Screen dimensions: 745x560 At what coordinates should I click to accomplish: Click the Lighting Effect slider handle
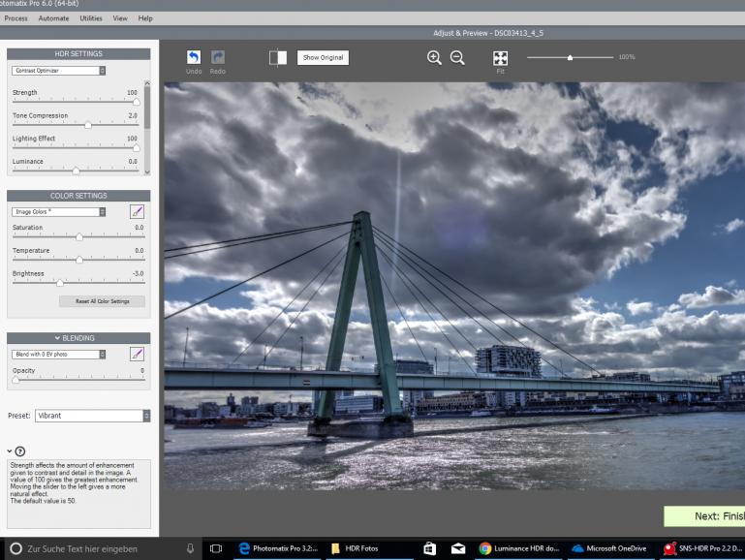point(137,147)
